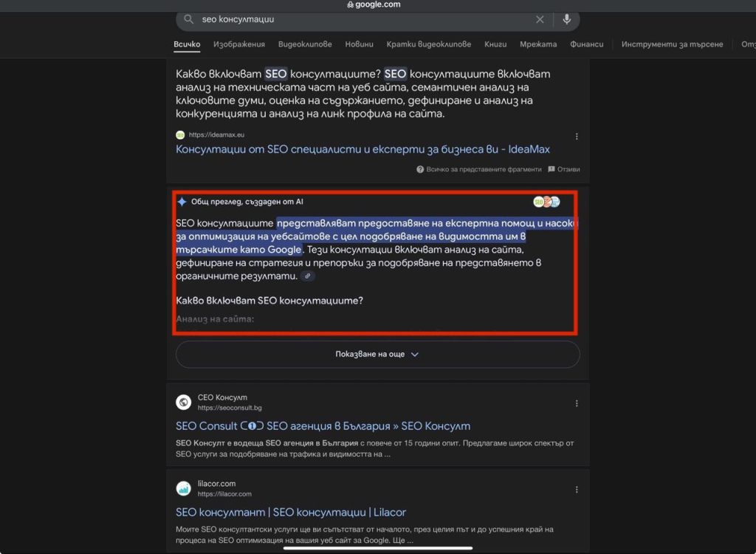Click the Отзиви feedback icon
The width and height of the screenshot is (756, 554).
(551, 169)
